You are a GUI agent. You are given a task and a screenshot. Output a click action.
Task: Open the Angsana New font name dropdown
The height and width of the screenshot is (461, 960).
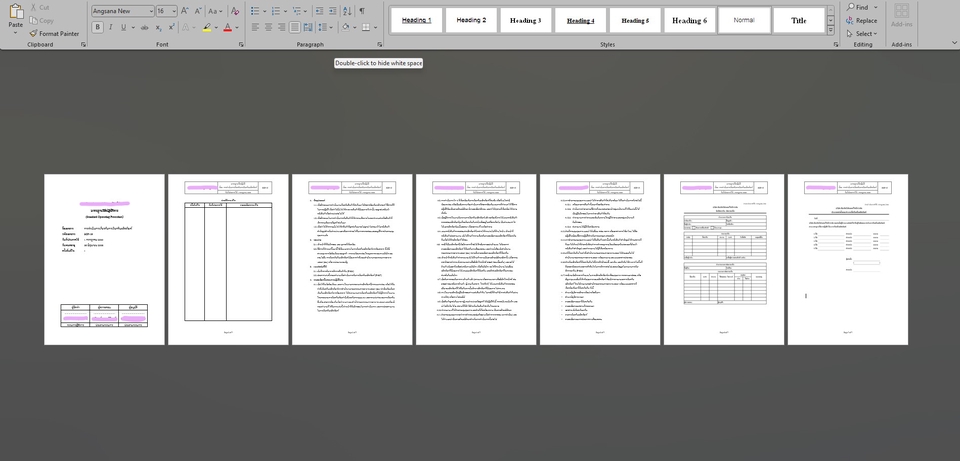click(151, 11)
